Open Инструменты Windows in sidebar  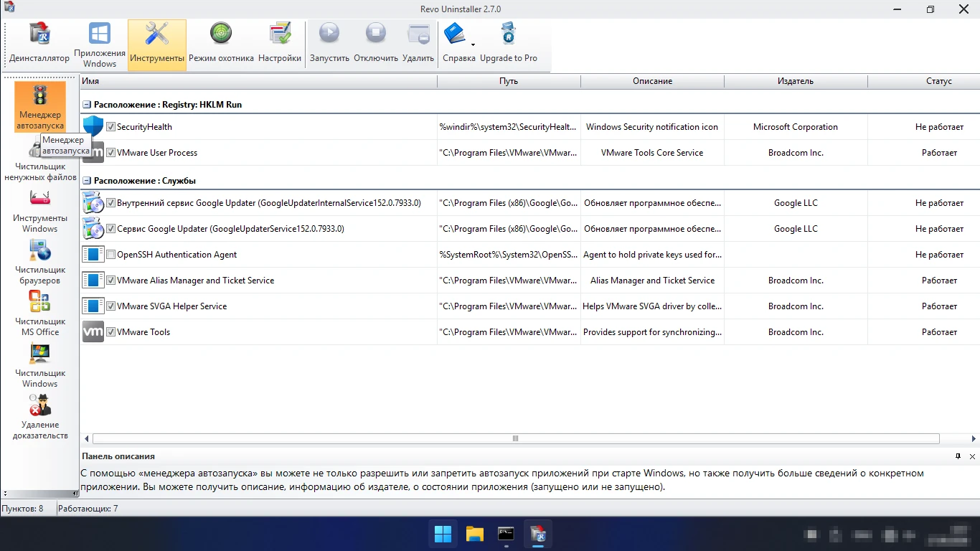tap(40, 210)
